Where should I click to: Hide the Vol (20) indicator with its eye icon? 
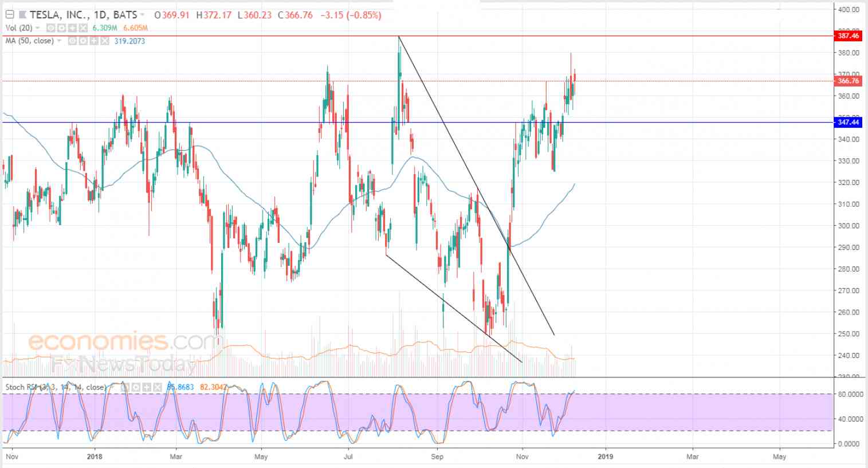50,28
